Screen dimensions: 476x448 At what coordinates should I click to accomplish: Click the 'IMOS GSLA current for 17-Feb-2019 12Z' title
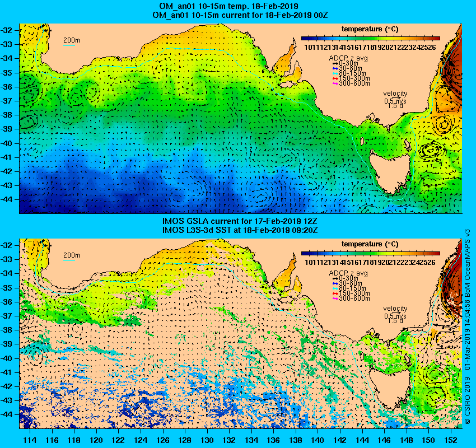click(x=240, y=221)
